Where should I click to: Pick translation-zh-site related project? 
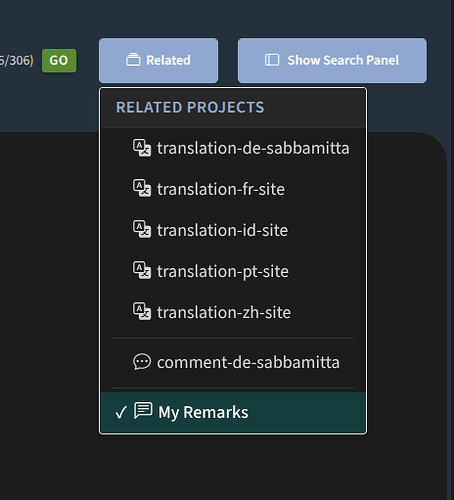(233, 312)
